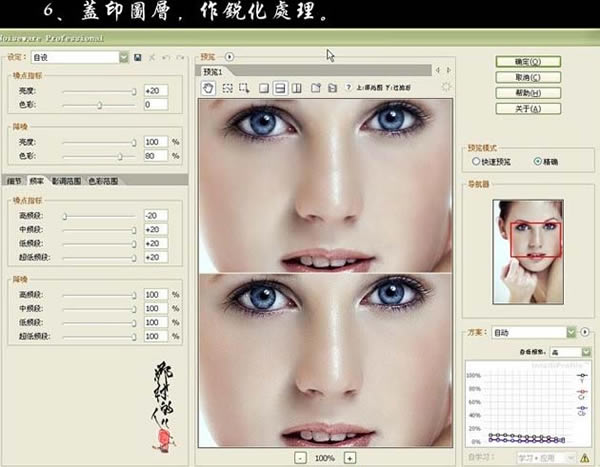Click the 取消(C) button
This screenshot has height=467, width=600.
(528, 77)
